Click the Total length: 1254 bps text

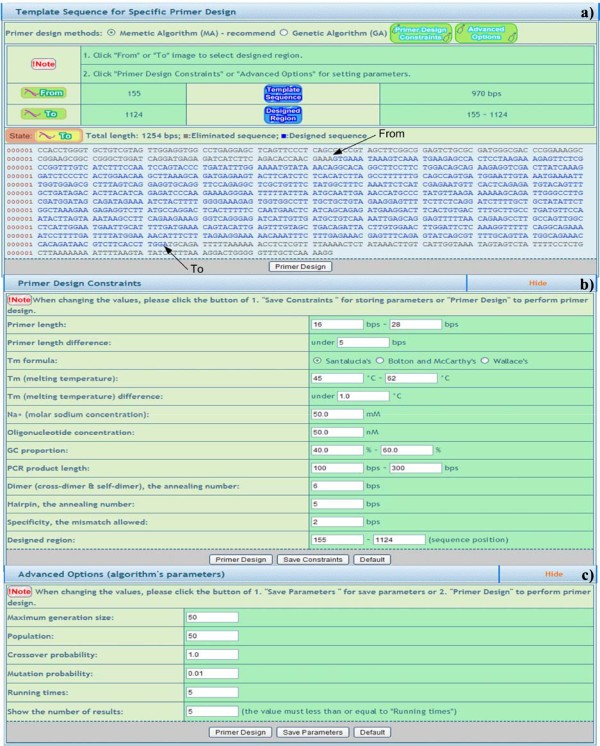pos(132,136)
